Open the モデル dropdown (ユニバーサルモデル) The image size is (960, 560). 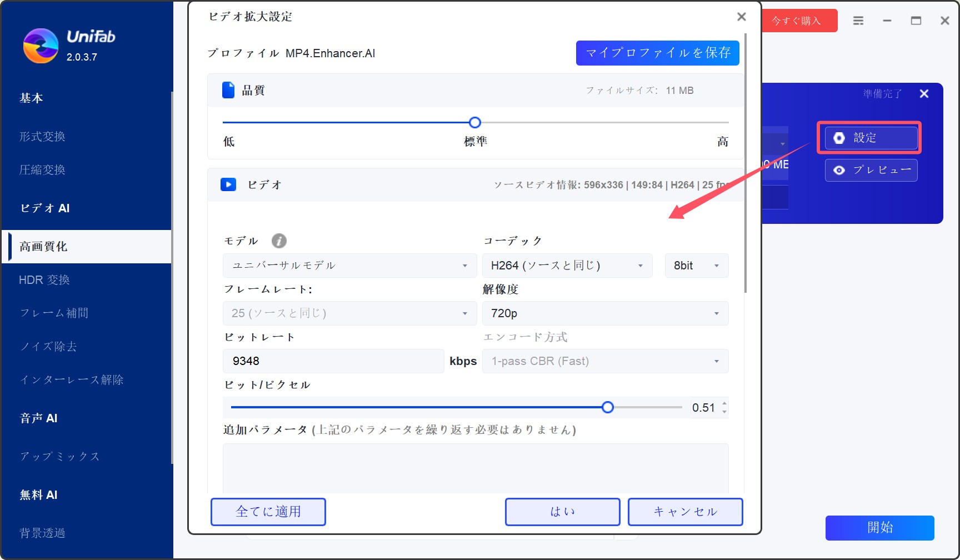pyautogui.click(x=349, y=266)
